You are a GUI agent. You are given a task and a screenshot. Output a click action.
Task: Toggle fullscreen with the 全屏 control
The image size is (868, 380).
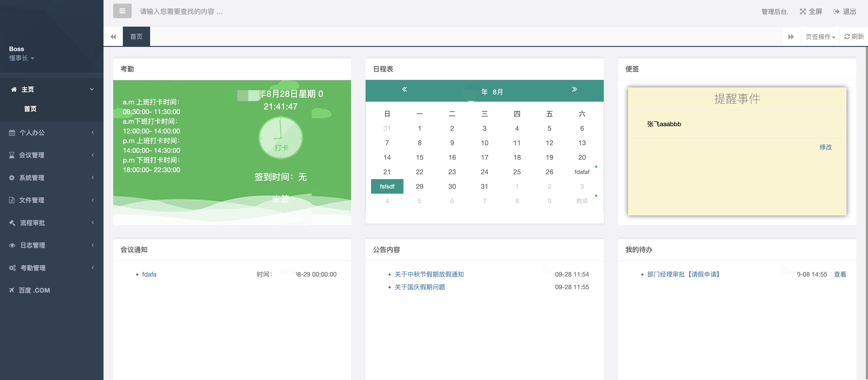pos(810,11)
